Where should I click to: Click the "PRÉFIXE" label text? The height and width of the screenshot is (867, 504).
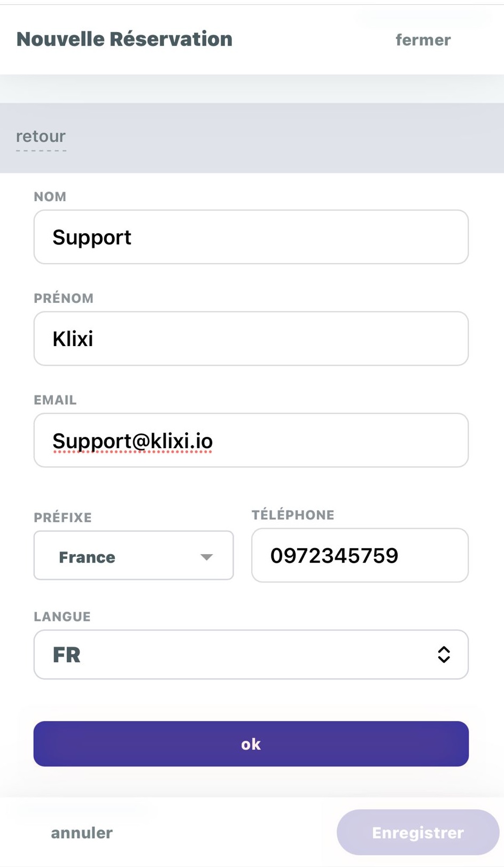[63, 518]
